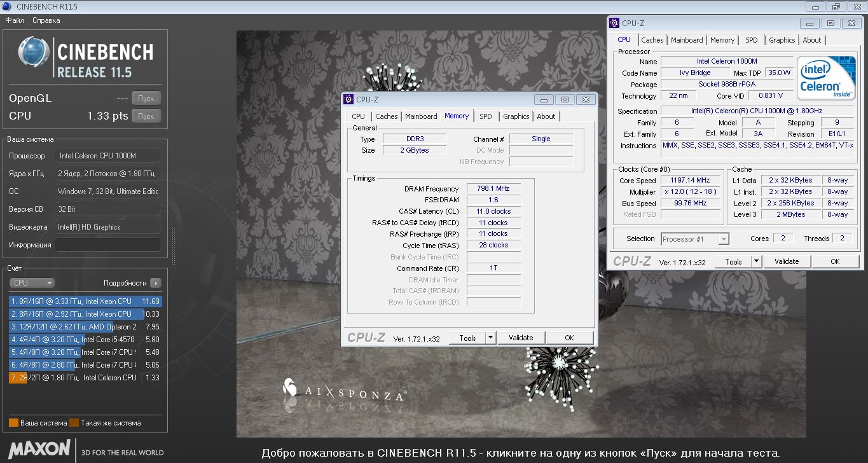The height and width of the screenshot is (463, 868).
Task: Run the OpenGL test with Пуск
Action: pos(146,99)
